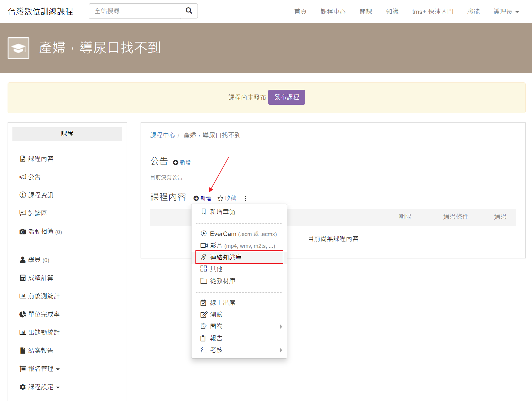Viewport: 532px width, 406px height.
Task: Click the info circle icon for 課程資訊
Action: 23,195
